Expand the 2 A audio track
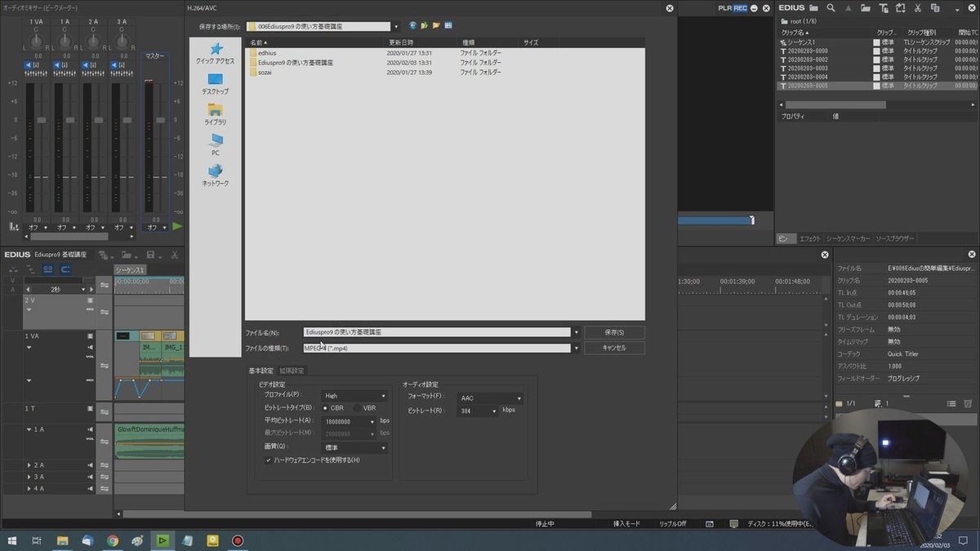980x551 pixels. coord(29,464)
